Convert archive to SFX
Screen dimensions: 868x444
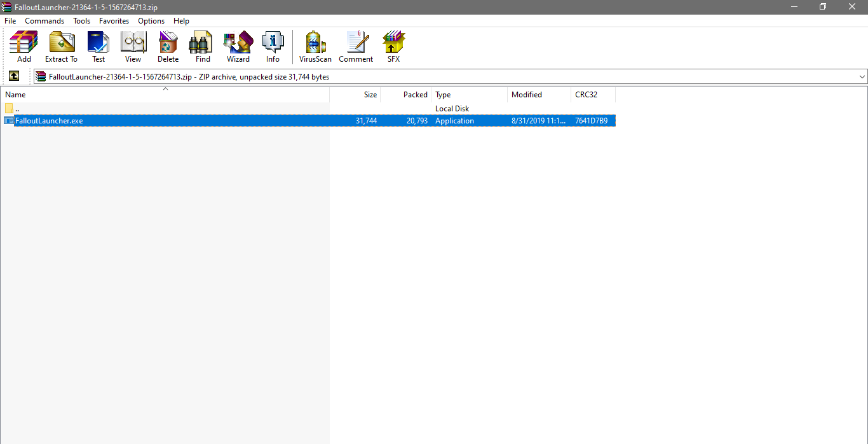[x=393, y=46]
